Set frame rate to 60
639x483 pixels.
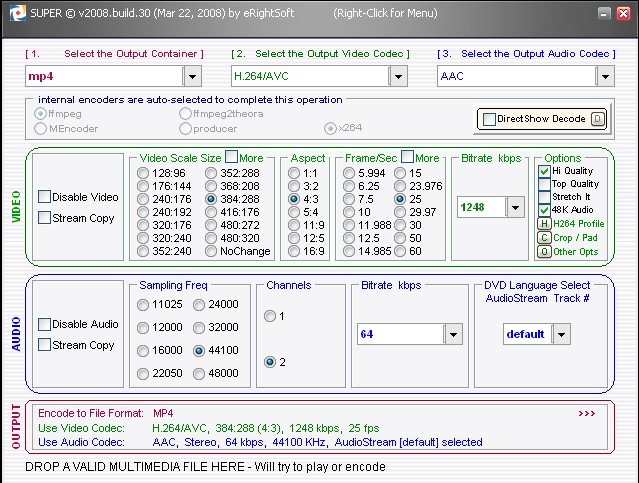(400, 251)
